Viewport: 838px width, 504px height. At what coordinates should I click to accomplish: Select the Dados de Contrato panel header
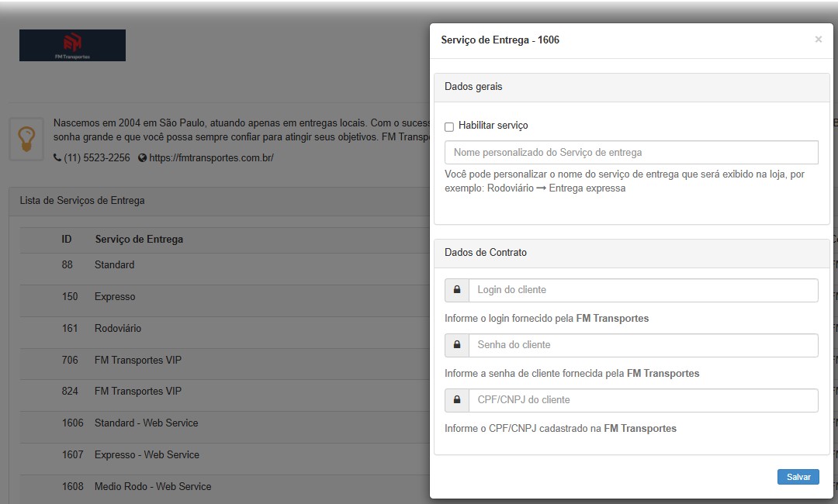click(631, 253)
